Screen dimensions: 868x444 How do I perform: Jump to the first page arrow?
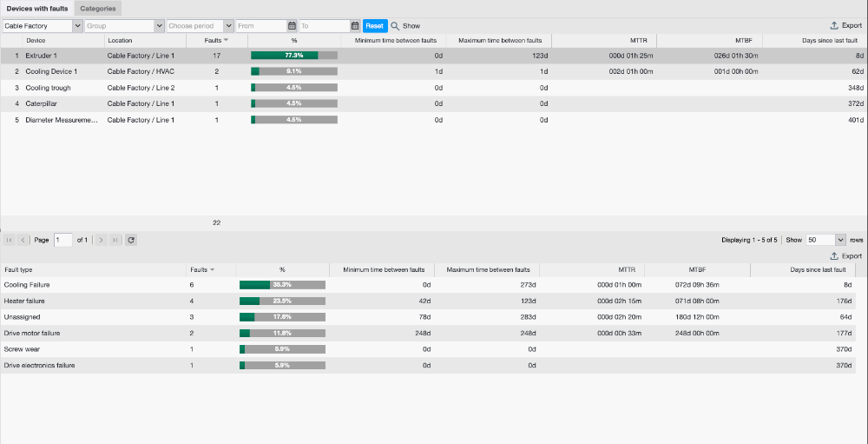(9, 240)
